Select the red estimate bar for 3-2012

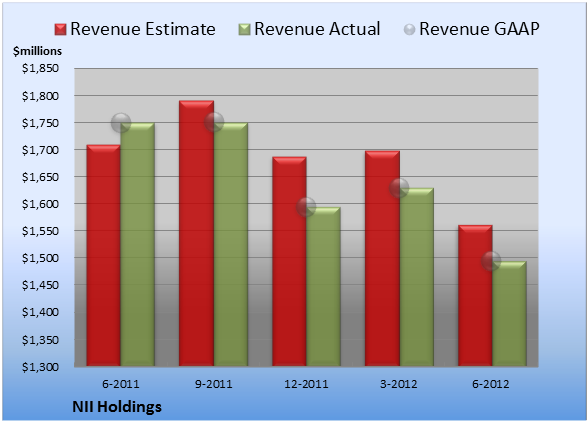[x=382, y=258]
